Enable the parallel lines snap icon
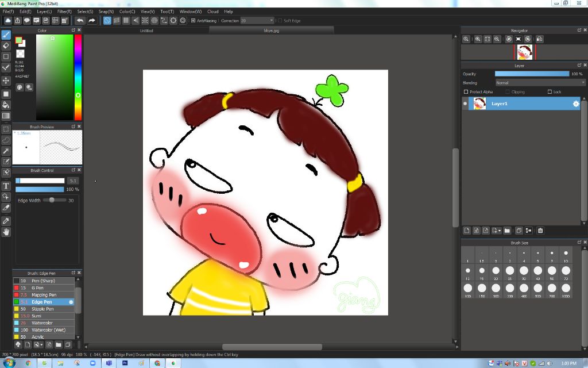Screen dimensions: 588x368 pos(117,21)
